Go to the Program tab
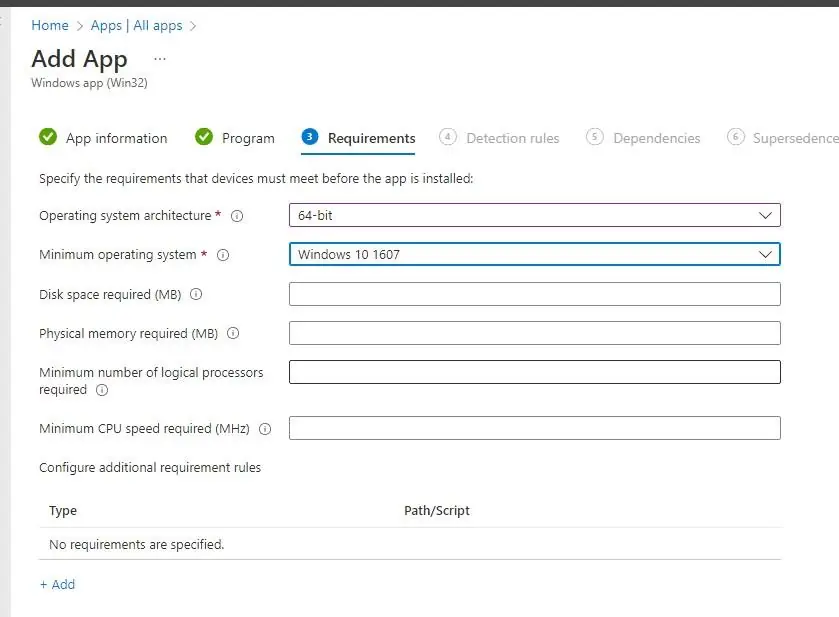This screenshot has height=617, width=839. click(x=235, y=138)
